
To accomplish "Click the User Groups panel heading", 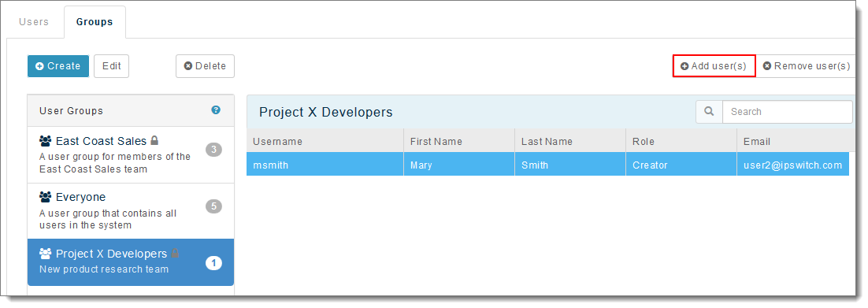I will click(x=72, y=111).
